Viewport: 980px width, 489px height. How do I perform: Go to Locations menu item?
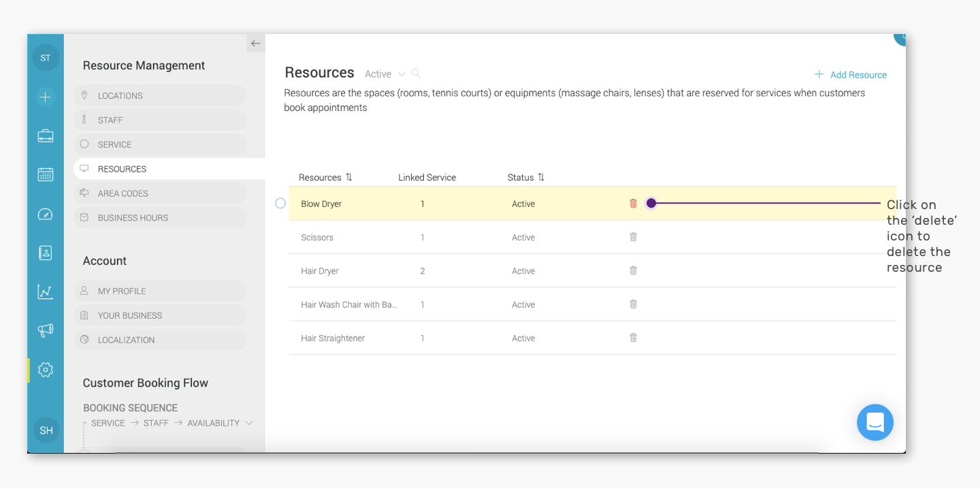pyautogui.click(x=160, y=95)
